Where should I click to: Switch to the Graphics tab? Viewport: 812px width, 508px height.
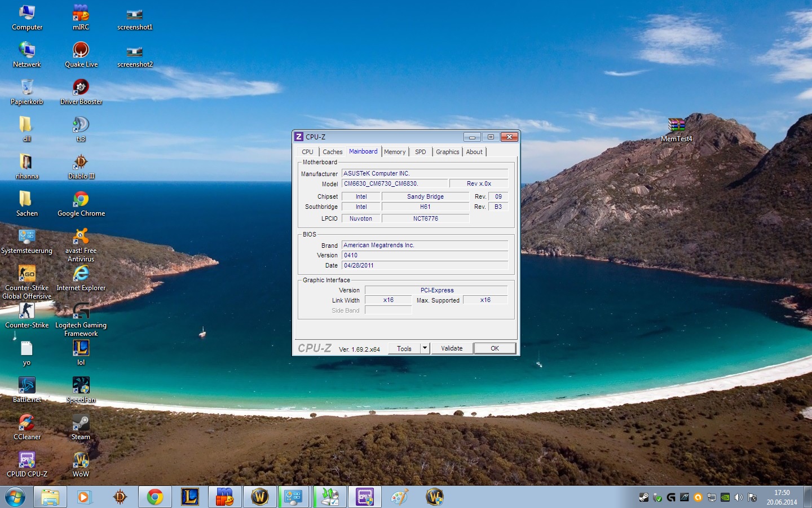447,152
